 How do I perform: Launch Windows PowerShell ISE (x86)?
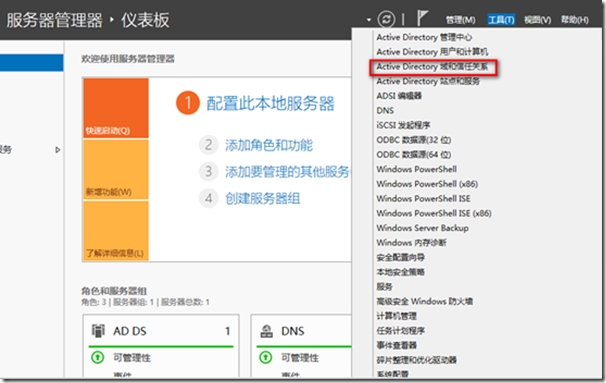[x=434, y=213]
